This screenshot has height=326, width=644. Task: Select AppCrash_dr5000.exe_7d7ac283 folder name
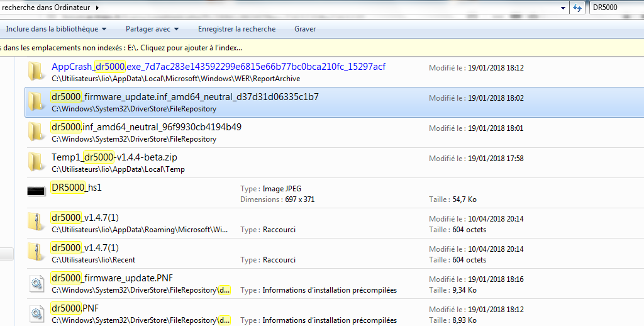[x=218, y=67]
